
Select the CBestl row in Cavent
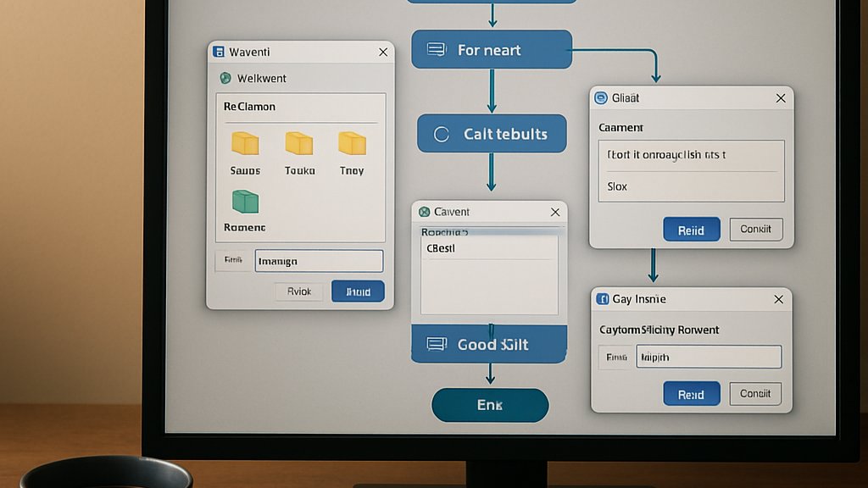click(x=489, y=248)
